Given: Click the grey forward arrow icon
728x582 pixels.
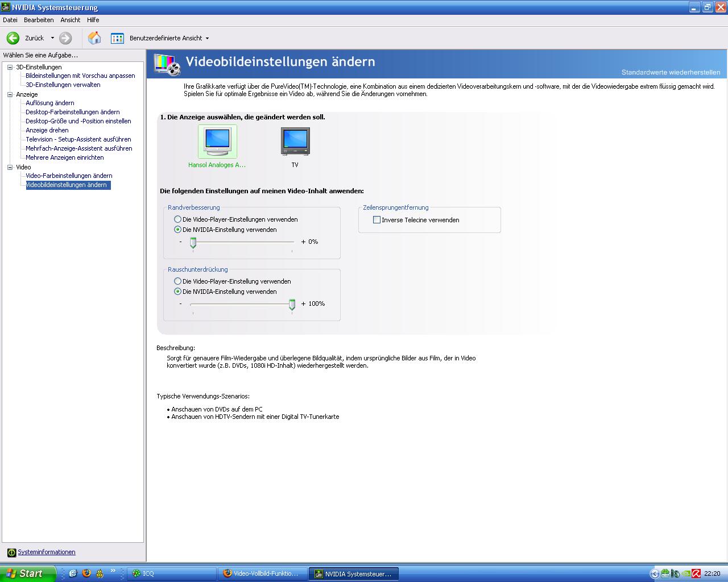Looking at the screenshot, I should point(65,38).
